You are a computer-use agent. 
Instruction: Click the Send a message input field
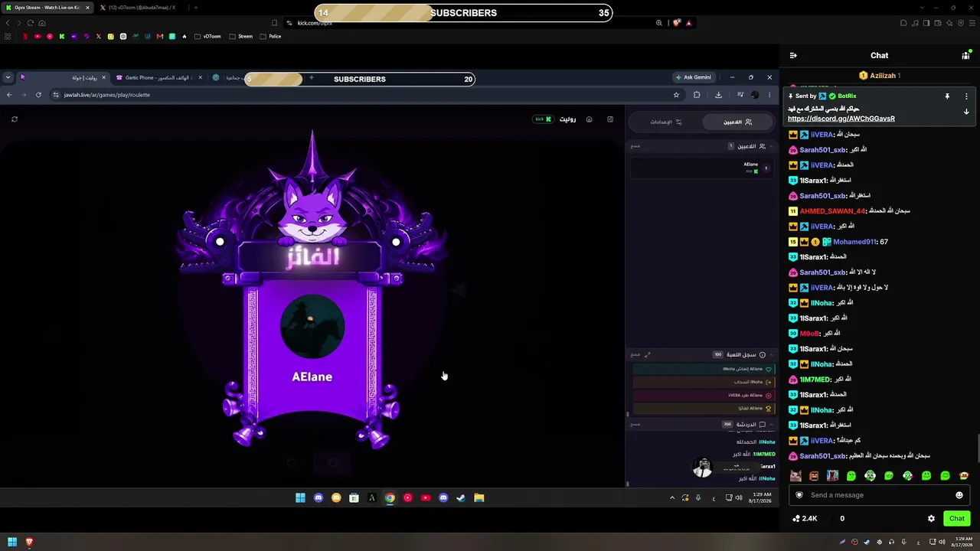(878, 495)
